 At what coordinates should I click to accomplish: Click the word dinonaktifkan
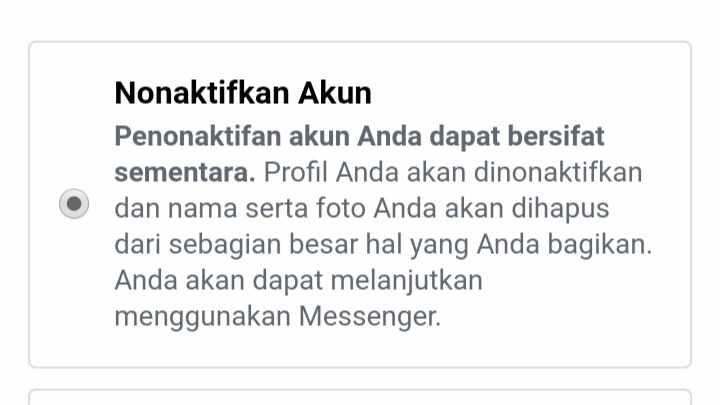558,173
